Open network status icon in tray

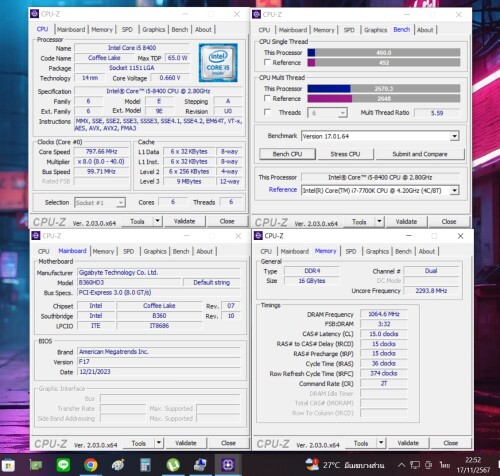pyautogui.click(x=415, y=465)
